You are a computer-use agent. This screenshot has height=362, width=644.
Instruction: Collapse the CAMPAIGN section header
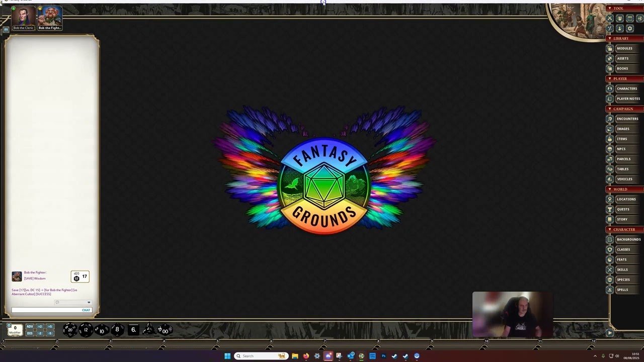point(624,109)
